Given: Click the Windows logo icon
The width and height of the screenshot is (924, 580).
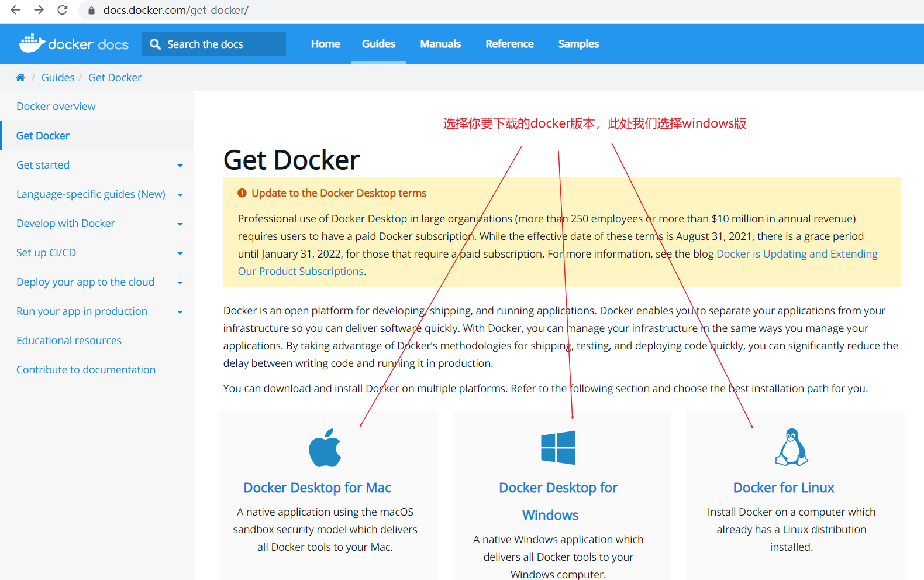Looking at the screenshot, I should (x=558, y=448).
